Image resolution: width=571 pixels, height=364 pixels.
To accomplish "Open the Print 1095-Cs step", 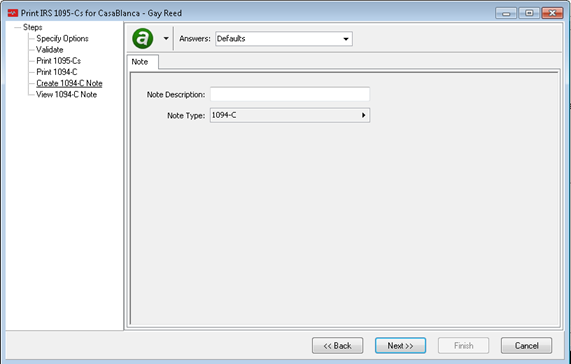I will (58, 61).
